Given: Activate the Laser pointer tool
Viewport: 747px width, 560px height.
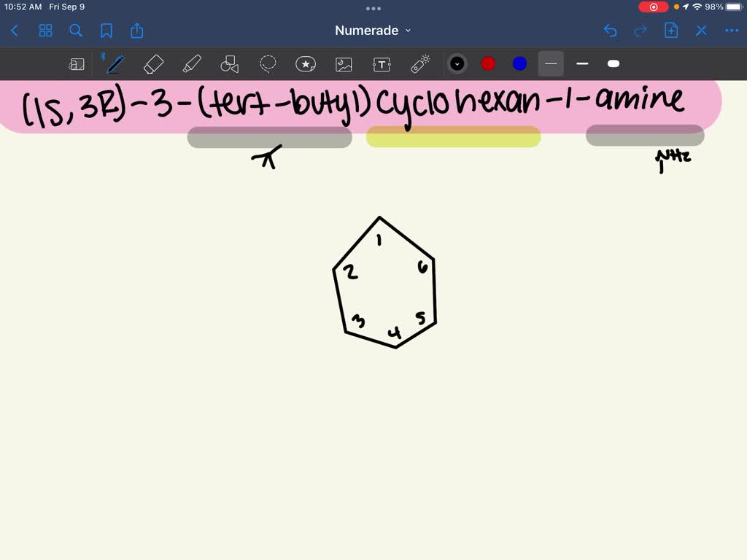Looking at the screenshot, I should (420, 64).
